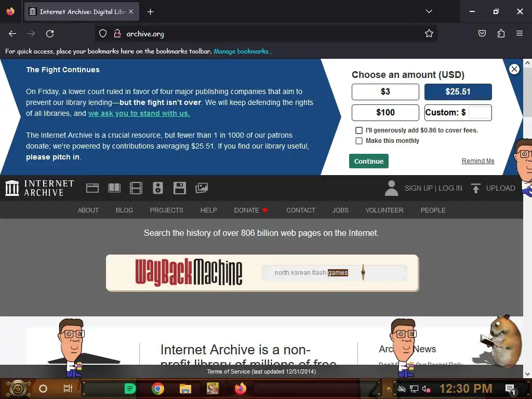Open File Explorer from the taskbar

tap(185, 389)
